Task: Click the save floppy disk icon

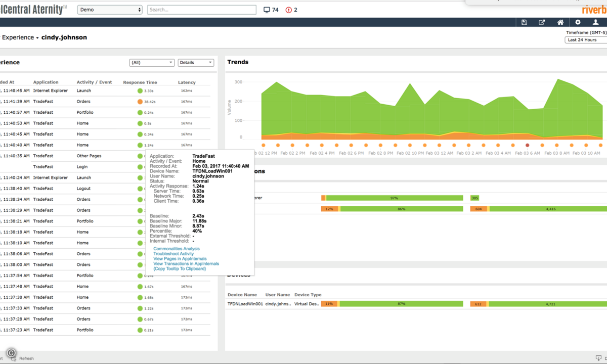Action: point(524,22)
